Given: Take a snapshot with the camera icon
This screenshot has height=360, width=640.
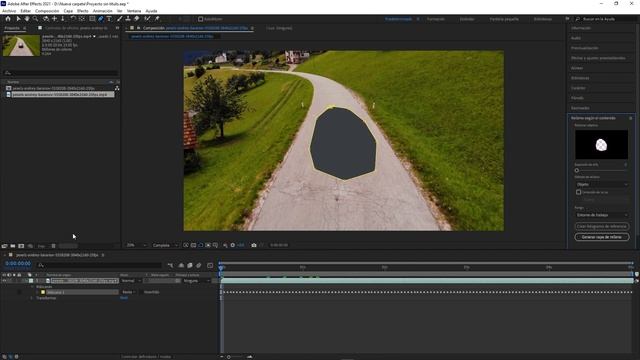Looking at the screenshot, I should click(x=253, y=245).
